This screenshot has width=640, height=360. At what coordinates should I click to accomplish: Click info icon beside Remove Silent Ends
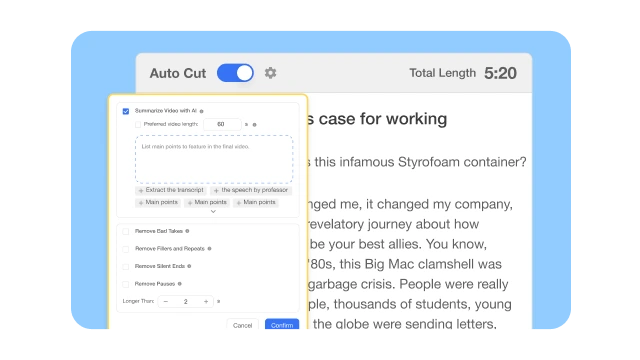pyautogui.click(x=189, y=266)
